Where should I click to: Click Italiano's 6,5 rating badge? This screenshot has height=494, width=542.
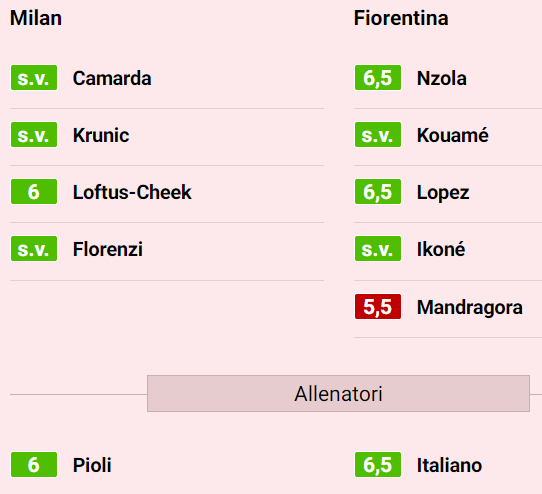pos(378,465)
